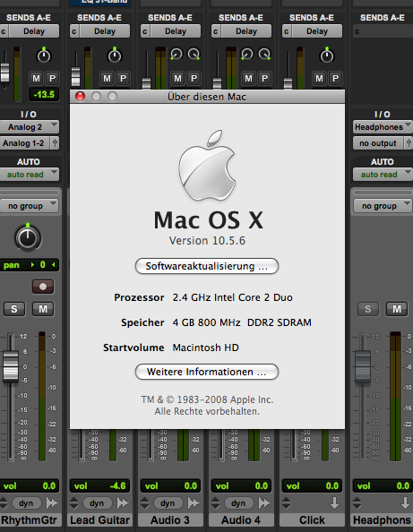Toggle pre-fader P on Audio 3 send
413x532 pixels.
194,79
